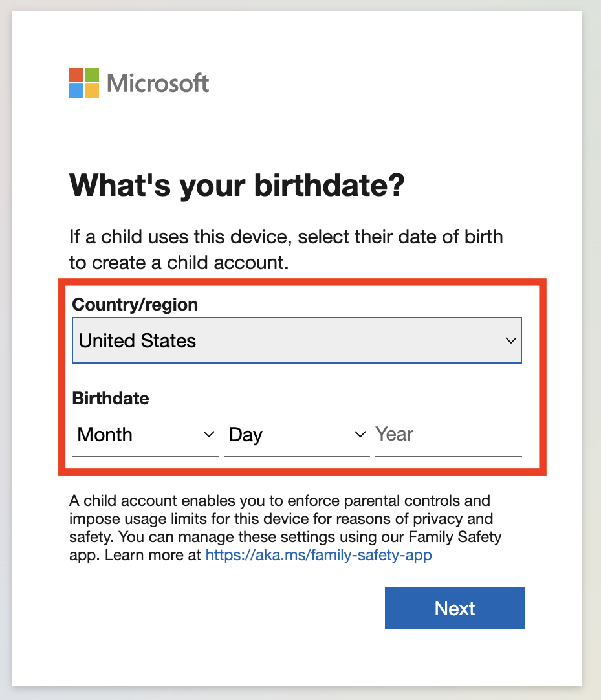This screenshot has height=700, width=601.
Task: Open the United States country selector
Action: coord(297,340)
